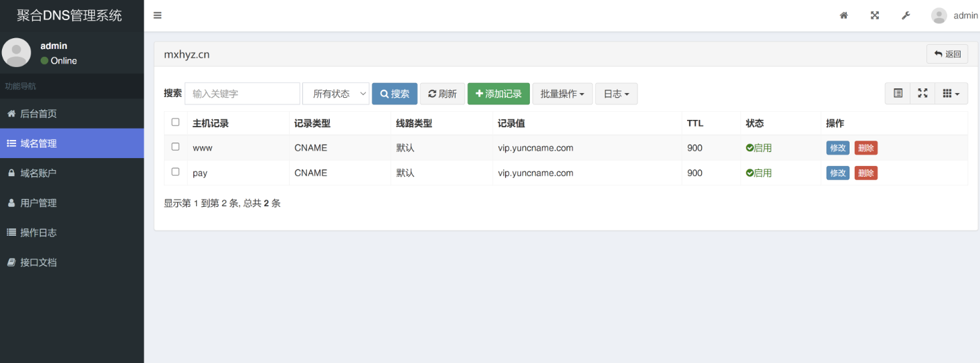This screenshot has height=363, width=980.
Task: Focus the 输入关键字 search field
Action: (242, 94)
